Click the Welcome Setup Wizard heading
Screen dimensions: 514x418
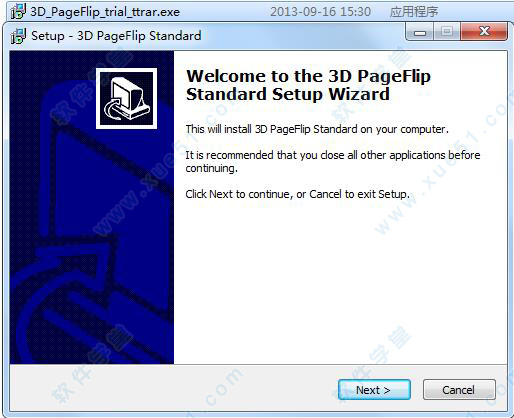(308, 85)
